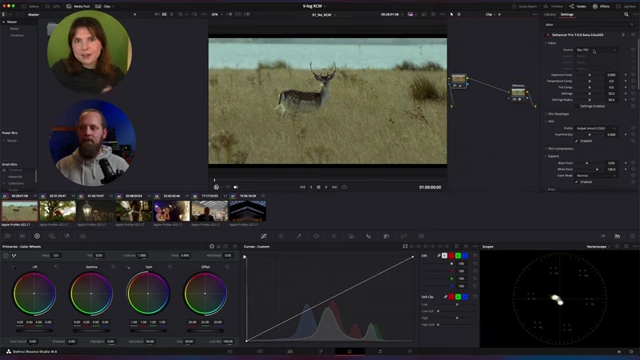This screenshot has width=640, height=360.
Task: Open the Settings tab
Action: pyautogui.click(x=567, y=14)
